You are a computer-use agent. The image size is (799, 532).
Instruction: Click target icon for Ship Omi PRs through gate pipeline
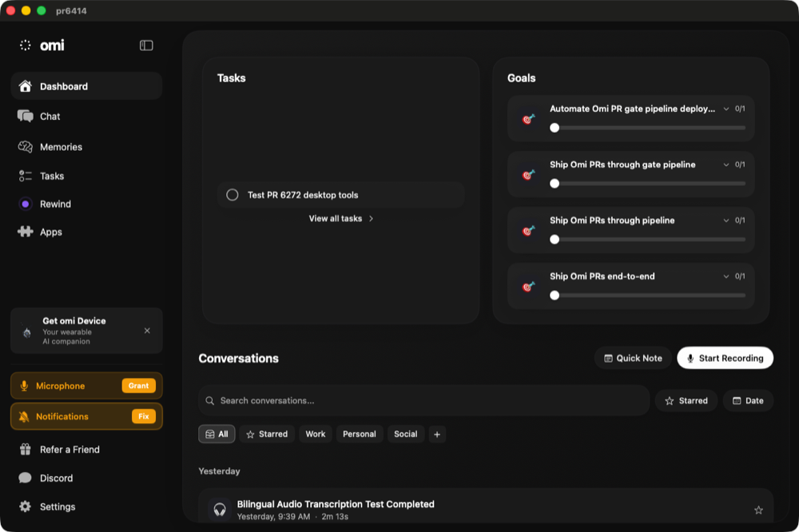point(528,175)
